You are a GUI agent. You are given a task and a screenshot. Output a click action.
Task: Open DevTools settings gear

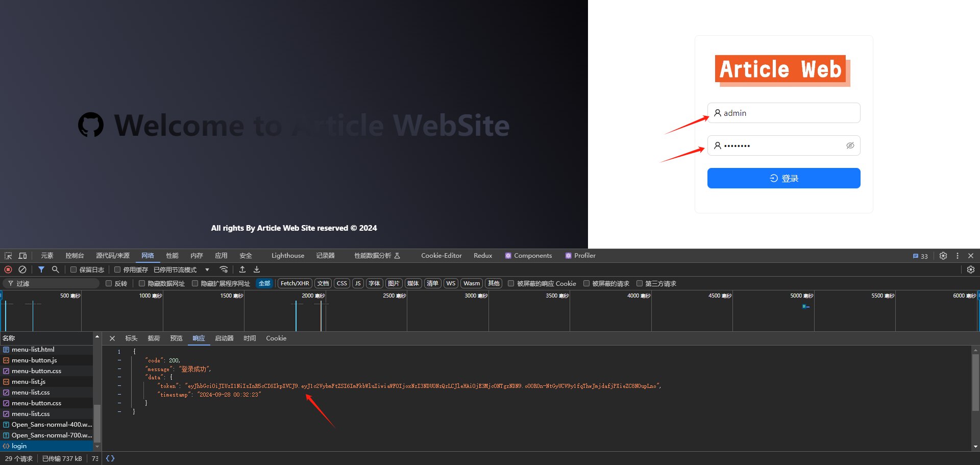coord(943,256)
